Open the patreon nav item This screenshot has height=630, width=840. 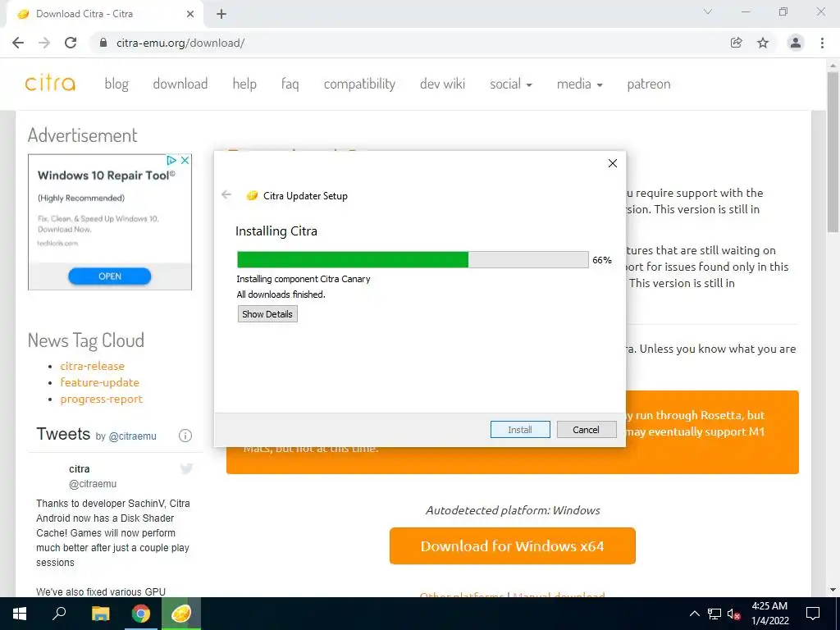(x=649, y=84)
